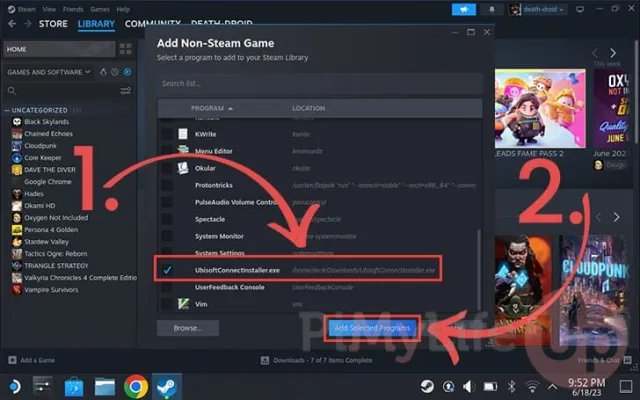Open Friends & Chat icon

coord(627,360)
